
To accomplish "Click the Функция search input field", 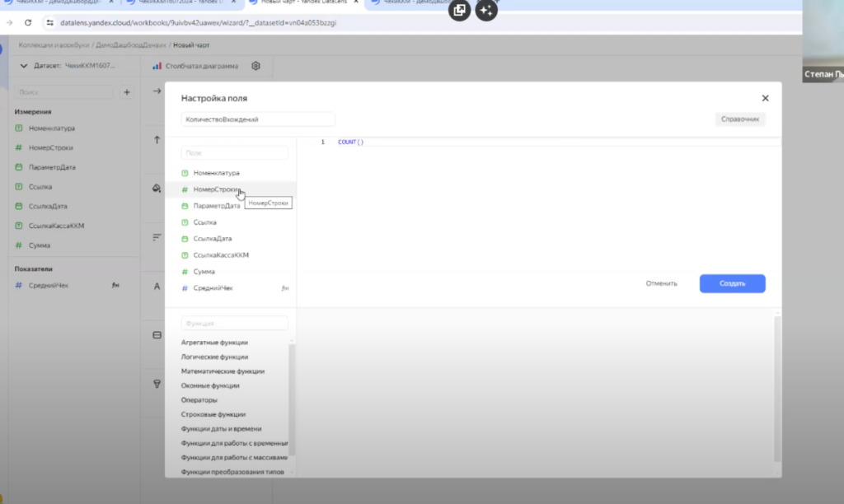I will (235, 324).
